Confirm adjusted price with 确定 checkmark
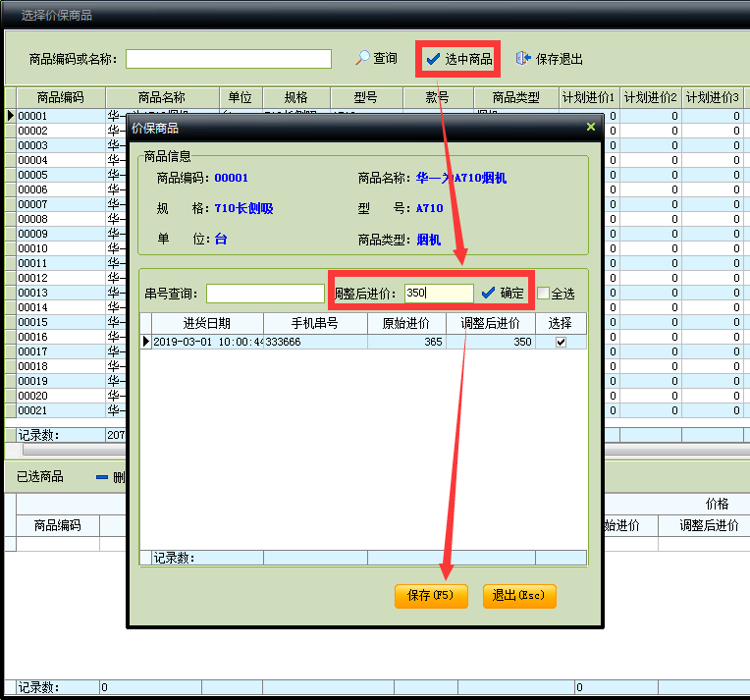This screenshot has height=700, width=750. tap(502, 293)
